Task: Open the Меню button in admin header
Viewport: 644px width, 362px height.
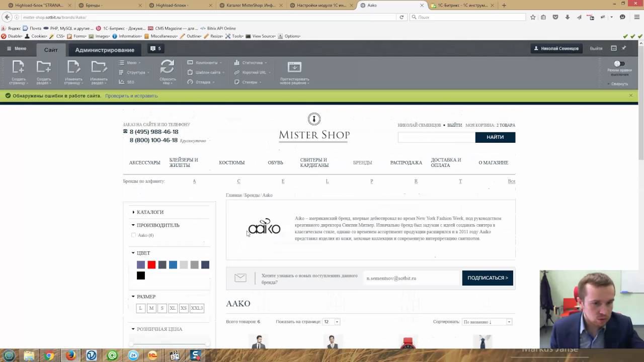Action: click(x=17, y=49)
